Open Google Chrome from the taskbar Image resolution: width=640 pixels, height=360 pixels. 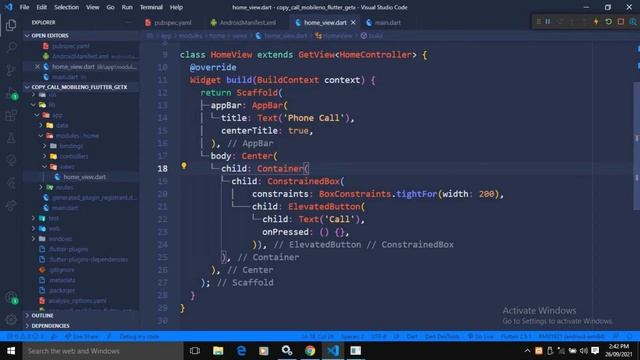click(x=310, y=351)
